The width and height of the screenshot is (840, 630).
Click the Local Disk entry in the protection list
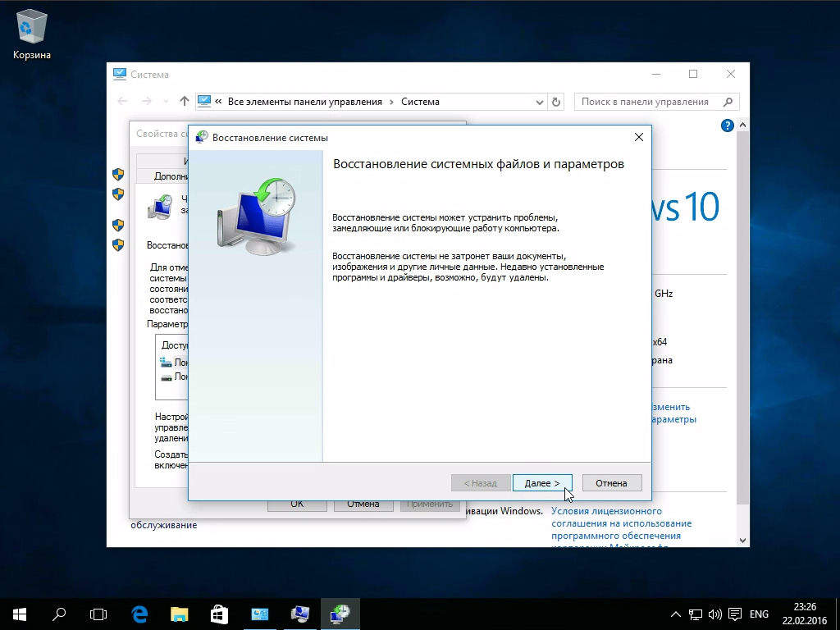(172, 362)
